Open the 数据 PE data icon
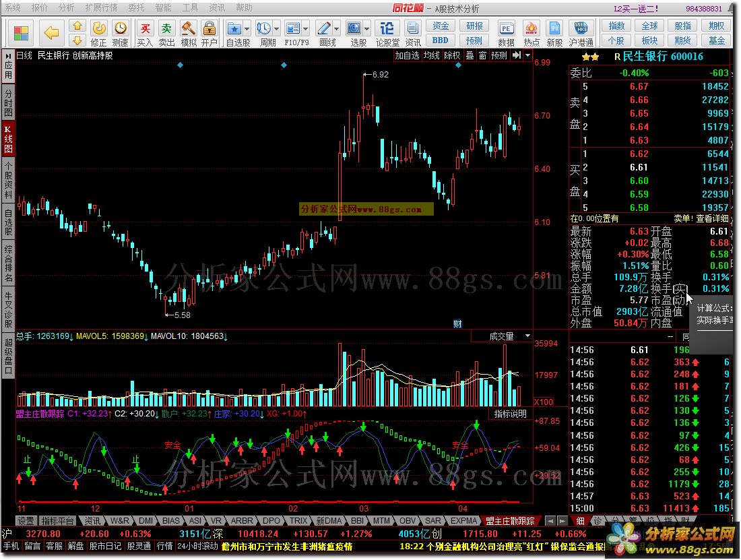The width and height of the screenshot is (741, 560). pos(506,28)
